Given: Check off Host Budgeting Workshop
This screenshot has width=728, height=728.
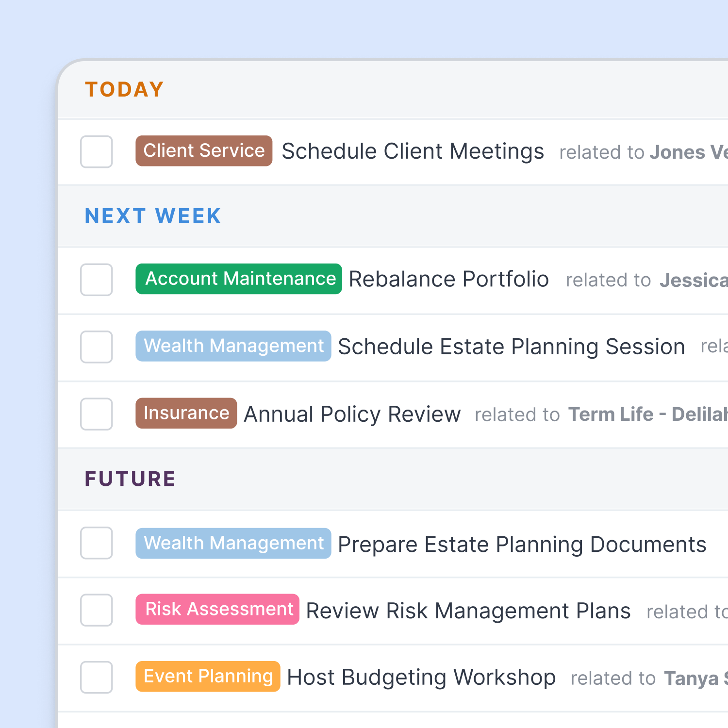Looking at the screenshot, I should coord(96,677).
